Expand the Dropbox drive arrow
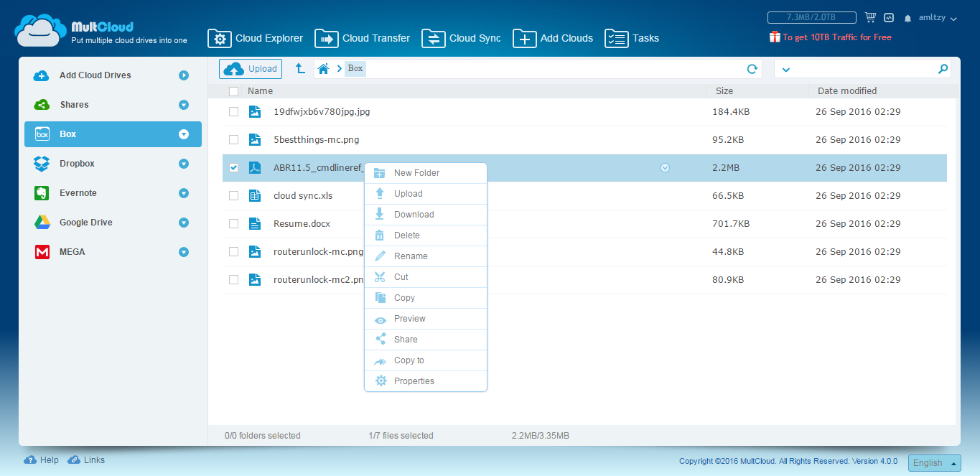 click(184, 164)
